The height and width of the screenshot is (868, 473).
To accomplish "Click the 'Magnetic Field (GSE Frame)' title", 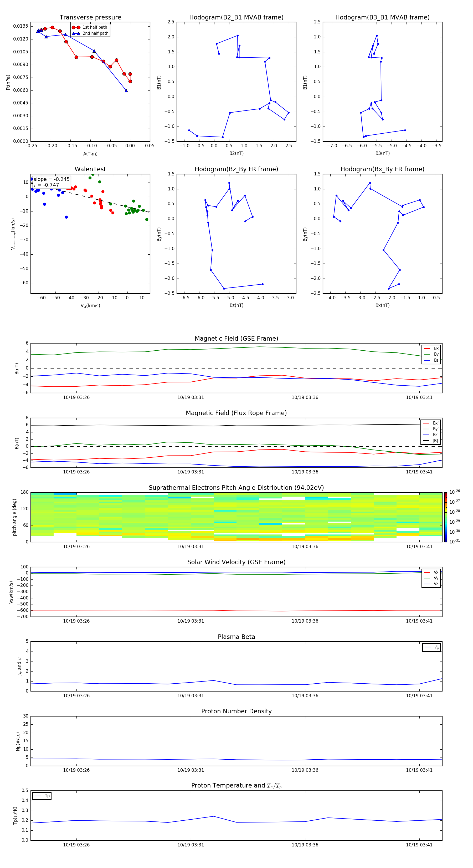I will pos(236,339).
